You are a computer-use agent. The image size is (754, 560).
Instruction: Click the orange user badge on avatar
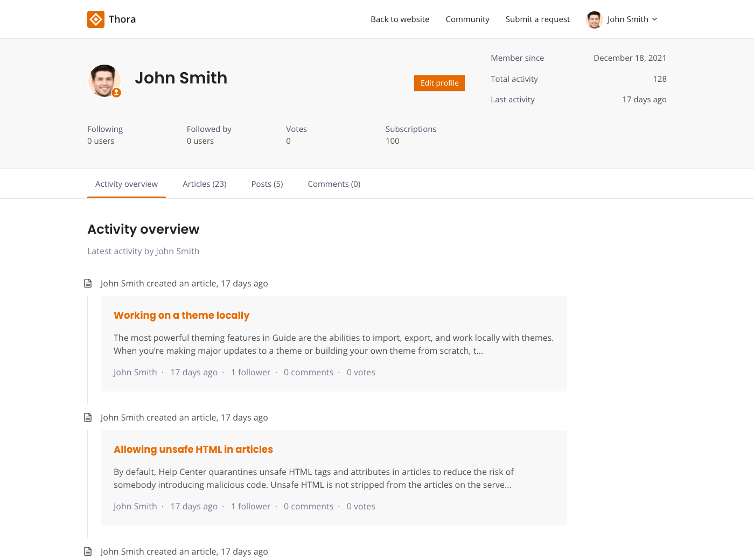pyautogui.click(x=116, y=93)
